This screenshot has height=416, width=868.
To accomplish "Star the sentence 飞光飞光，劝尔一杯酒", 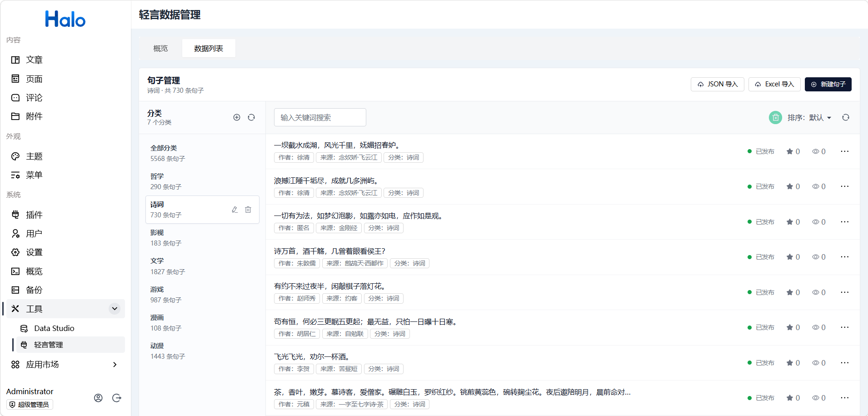I will [x=790, y=363].
